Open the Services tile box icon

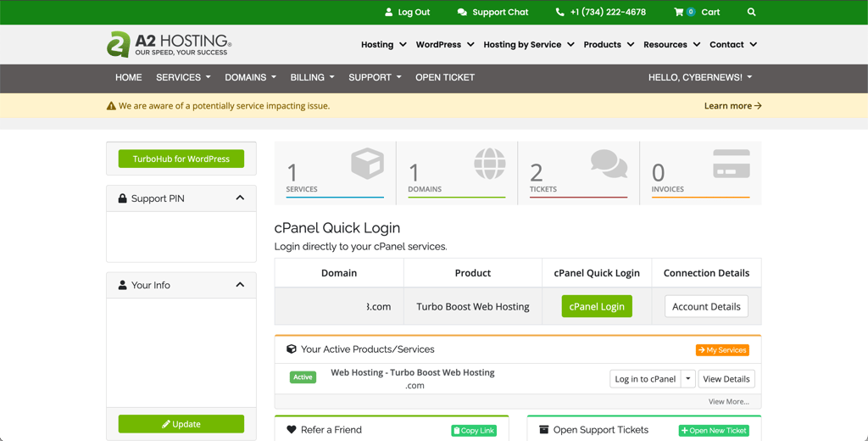coord(368,164)
